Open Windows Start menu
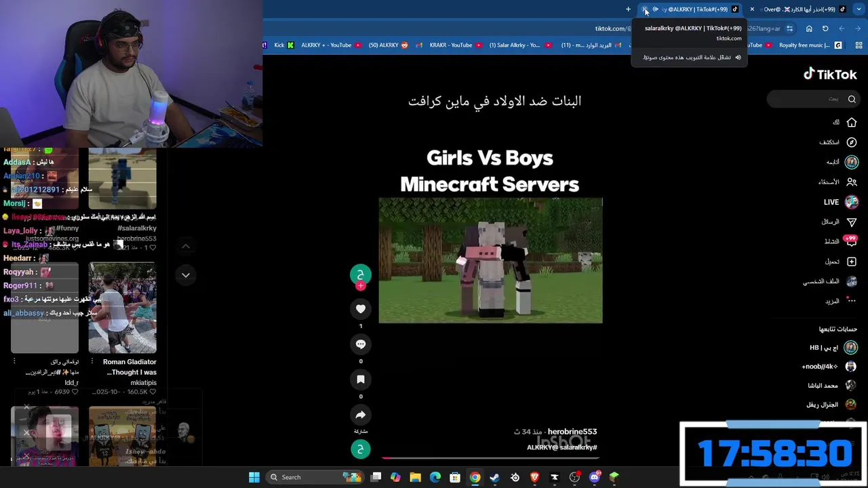The height and width of the screenshot is (488, 868). [254, 477]
